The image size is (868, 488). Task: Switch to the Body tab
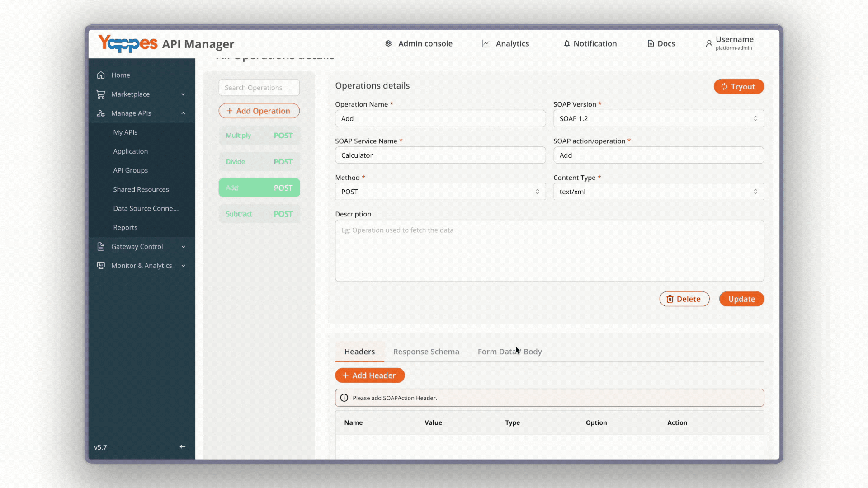coord(533,352)
